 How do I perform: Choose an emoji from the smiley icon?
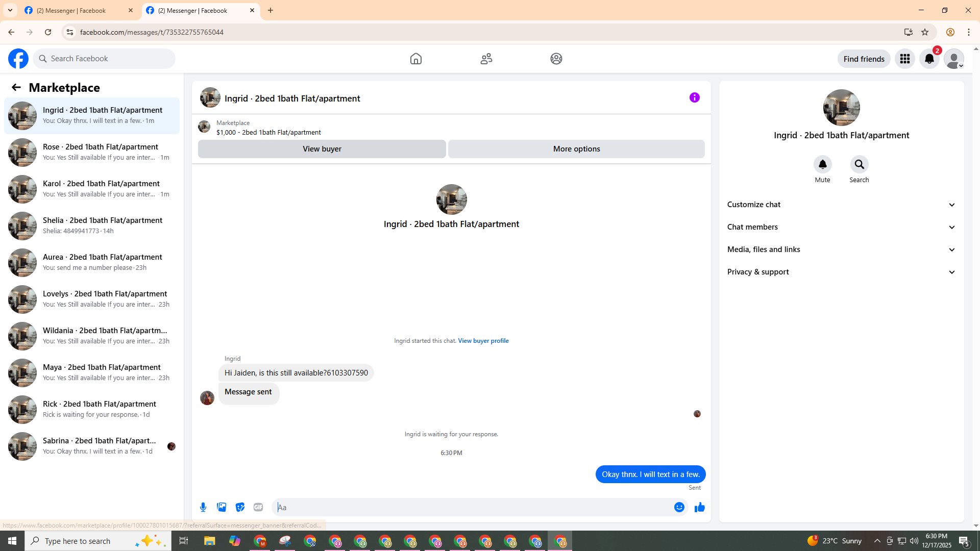pyautogui.click(x=679, y=507)
